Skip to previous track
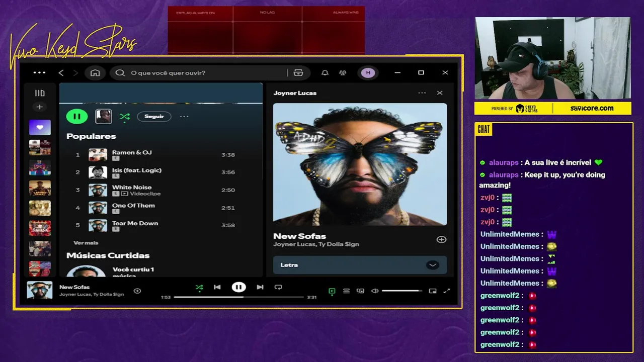The height and width of the screenshot is (362, 644). [x=217, y=287]
